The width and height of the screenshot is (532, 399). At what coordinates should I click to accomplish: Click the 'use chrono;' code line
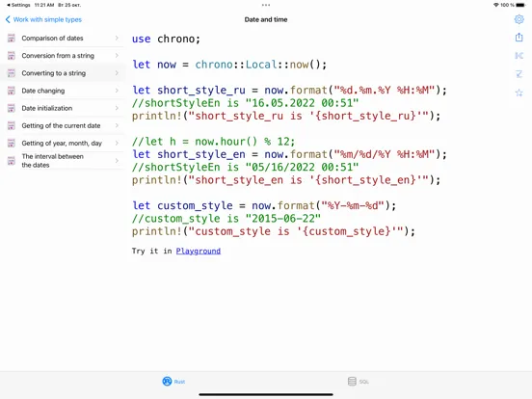click(166, 39)
